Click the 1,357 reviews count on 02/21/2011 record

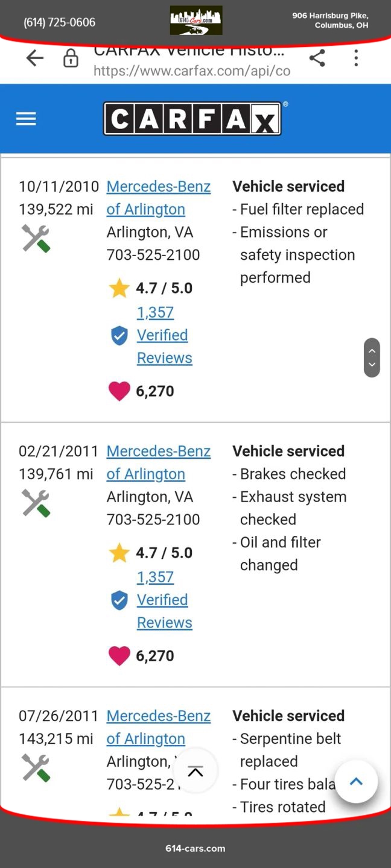click(155, 577)
